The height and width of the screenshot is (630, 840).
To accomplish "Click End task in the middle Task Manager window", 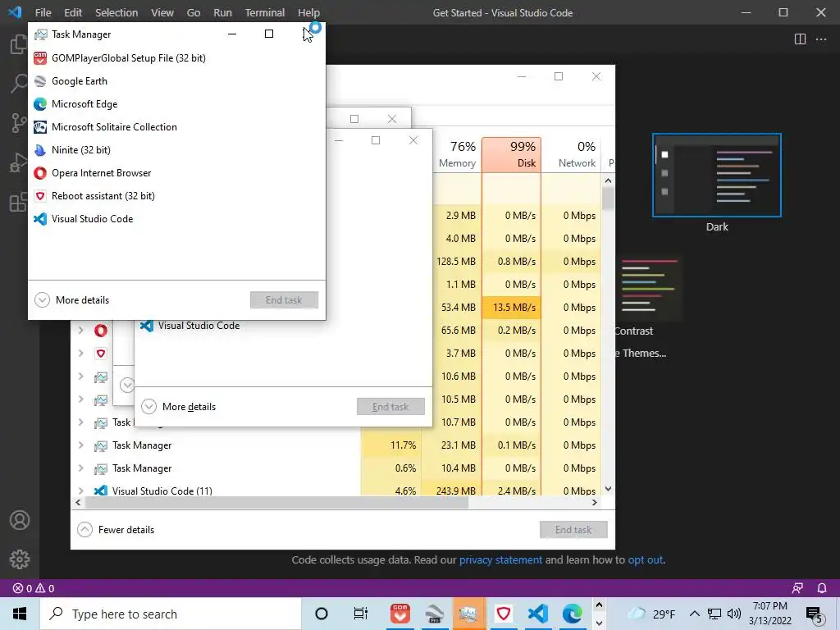I will (x=390, y=407).
